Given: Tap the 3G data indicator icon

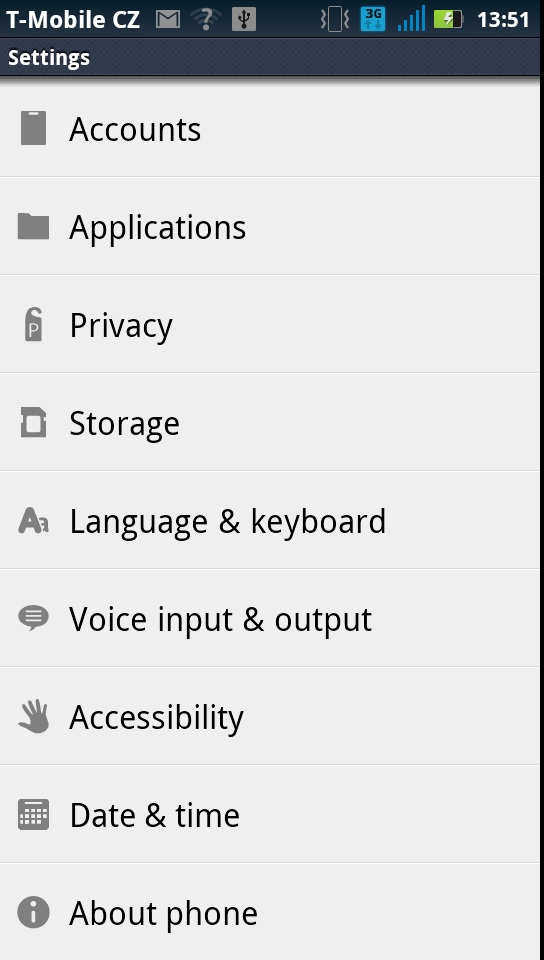Looking at the screenshot, I should click(373, 20).
